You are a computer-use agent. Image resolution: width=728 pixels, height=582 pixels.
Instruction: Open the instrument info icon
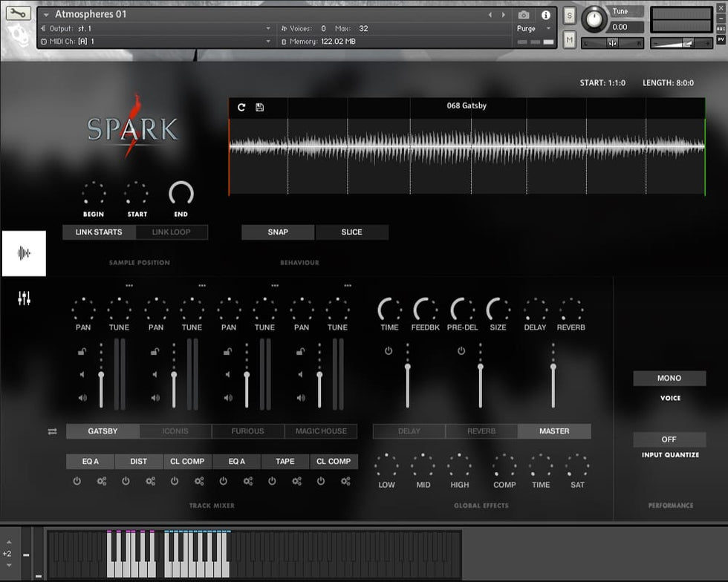click(x=546, y=15)
